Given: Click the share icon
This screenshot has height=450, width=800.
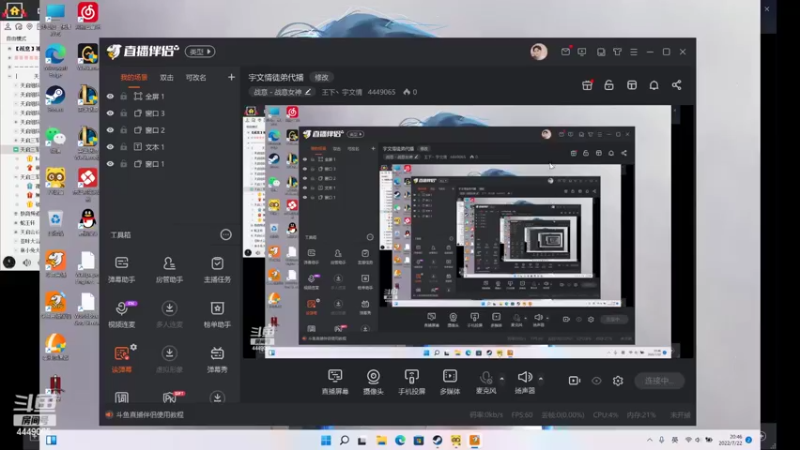Looking at the screenshot, I should (677, 85).
